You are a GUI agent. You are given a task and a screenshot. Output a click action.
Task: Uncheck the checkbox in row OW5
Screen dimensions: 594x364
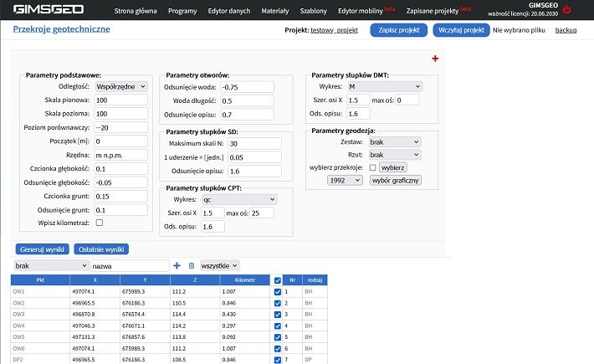tap(277, 337)
